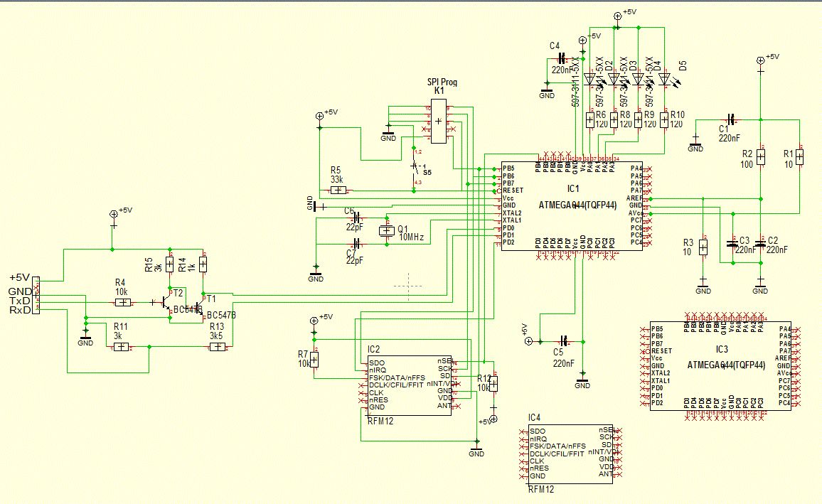822x504 pixels.
Task: Select resistor R3 10 symbol
Action: 703,247
